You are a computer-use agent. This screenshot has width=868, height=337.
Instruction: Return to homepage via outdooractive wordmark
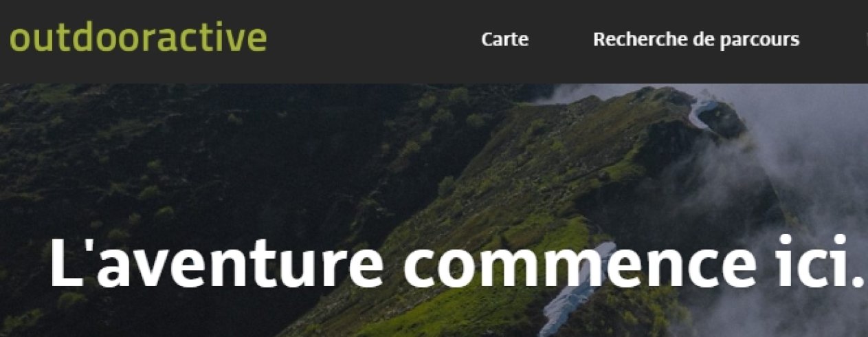(x=137, y=39)
